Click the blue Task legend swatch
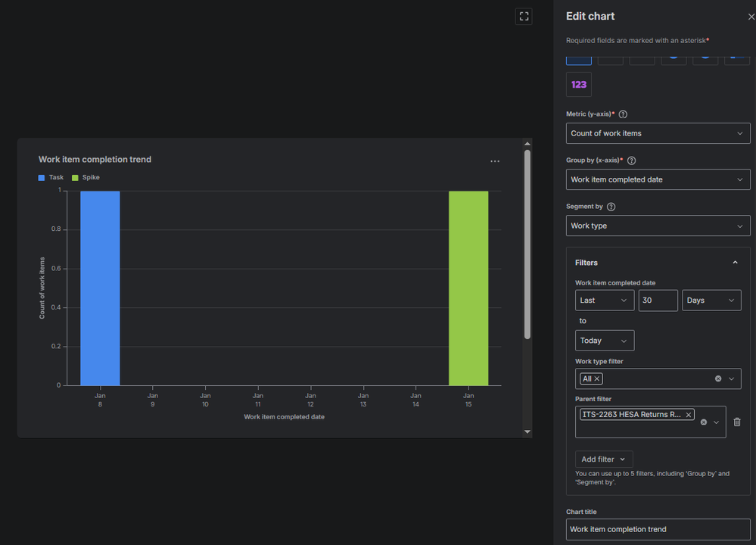The image size is (756, 545). (42, 177)
